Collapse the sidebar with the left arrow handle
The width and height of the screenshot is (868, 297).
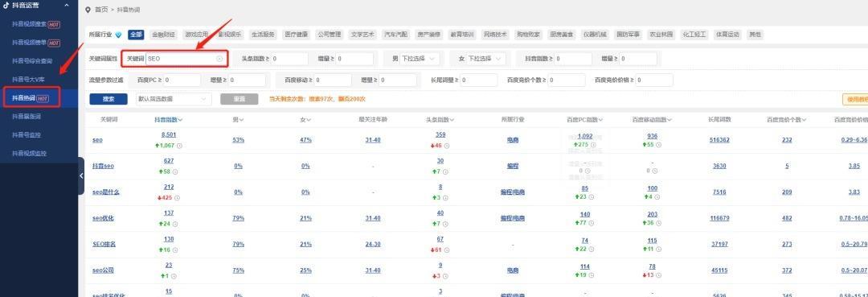click(81, 175)
